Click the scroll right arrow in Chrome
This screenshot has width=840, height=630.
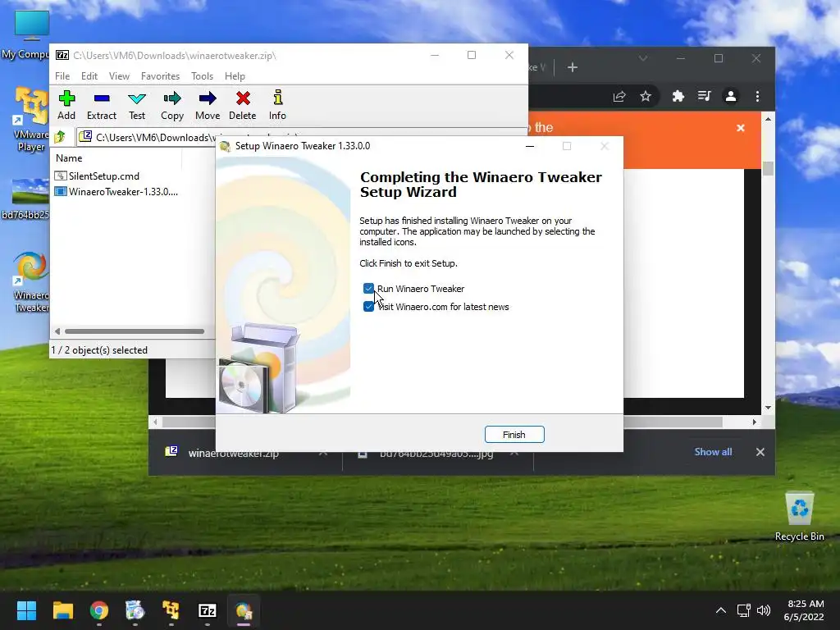point(755,422)
